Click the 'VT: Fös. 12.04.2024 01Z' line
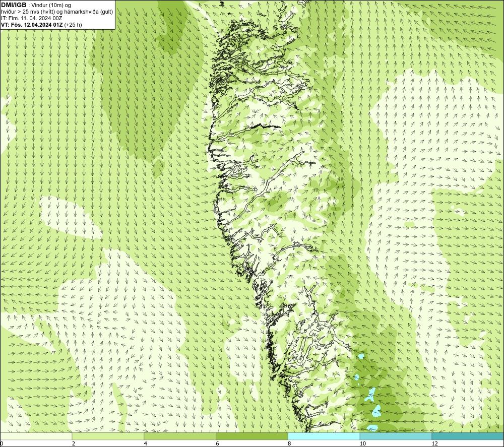Screen dimensions: 504x447 (x=32, y=24)
